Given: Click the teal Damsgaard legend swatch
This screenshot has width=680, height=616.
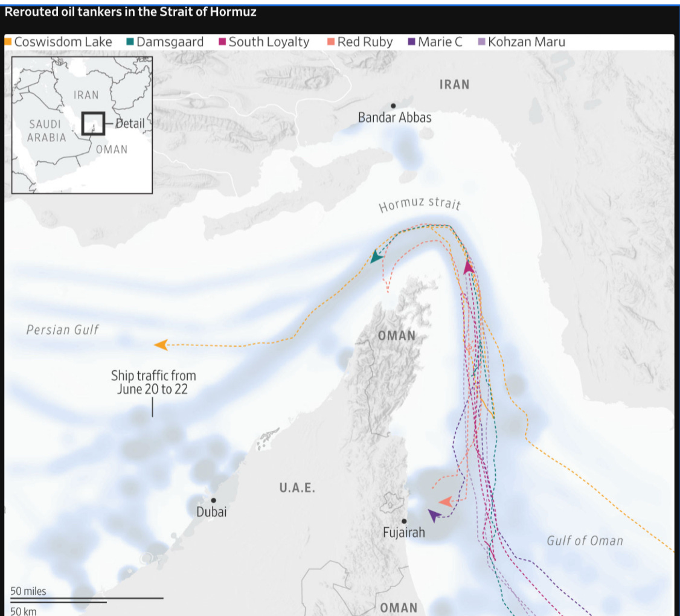Looking at the screenshot, I should [x=130, y=42].
